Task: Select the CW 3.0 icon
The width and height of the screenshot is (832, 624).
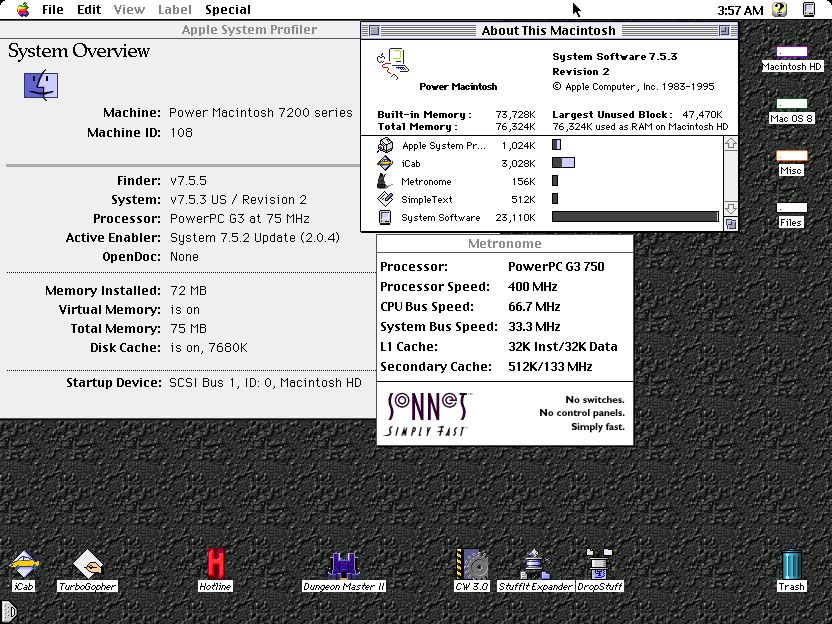Action: 472,565
